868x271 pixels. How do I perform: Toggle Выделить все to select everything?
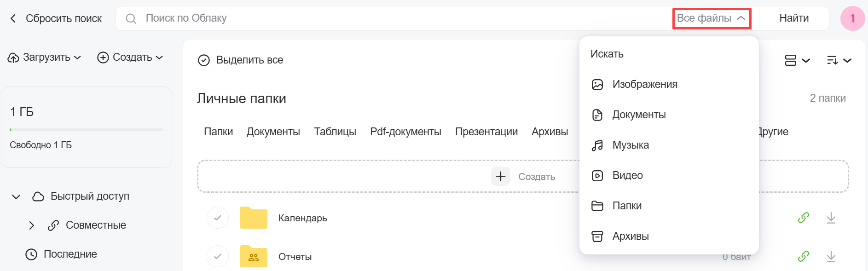pos(240,60)
